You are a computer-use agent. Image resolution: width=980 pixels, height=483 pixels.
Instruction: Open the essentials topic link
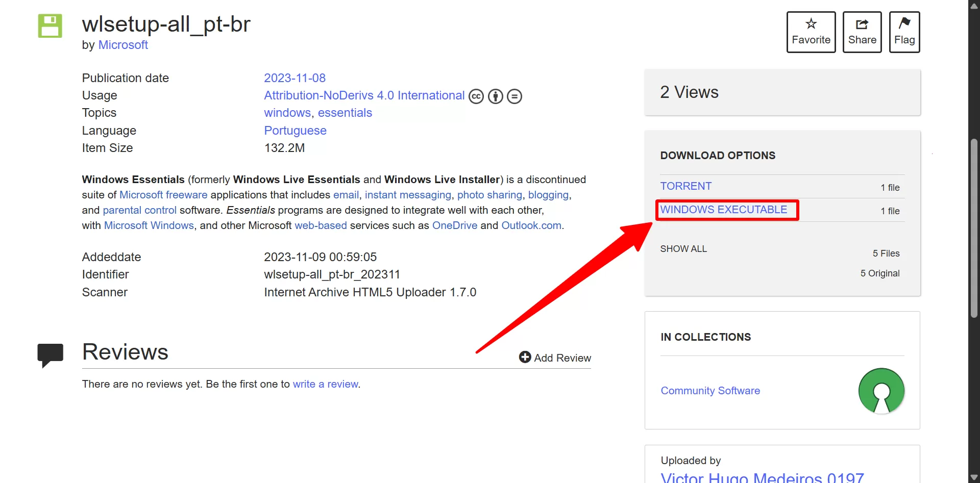(x=345, y=113)
